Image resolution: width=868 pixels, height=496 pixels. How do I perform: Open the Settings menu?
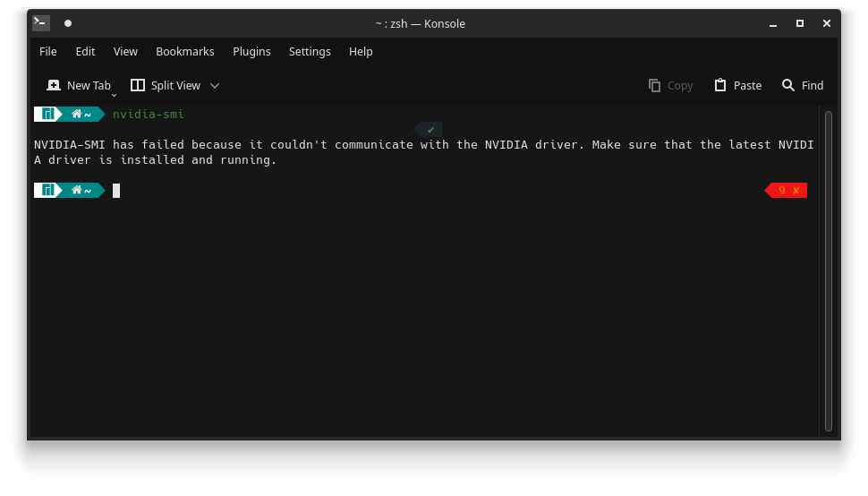tap(310, 52)
